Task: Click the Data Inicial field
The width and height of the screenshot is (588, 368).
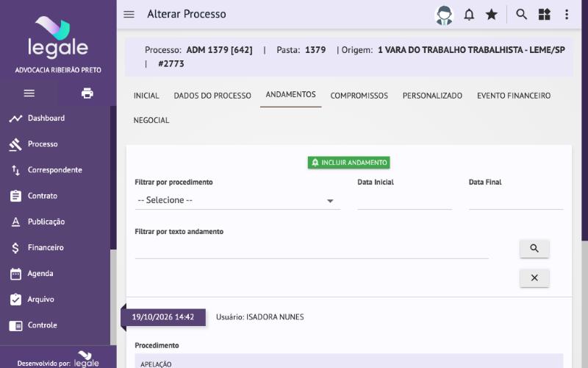Action: coord(404,201)
